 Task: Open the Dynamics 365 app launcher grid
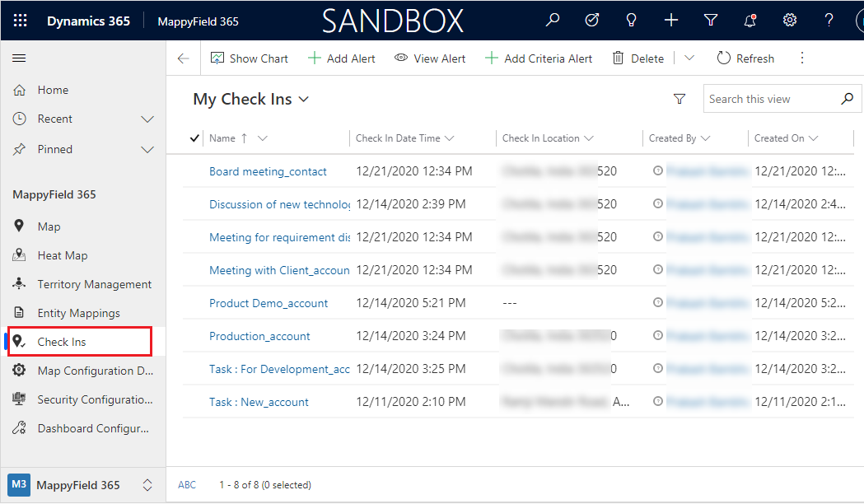point(20,21)
